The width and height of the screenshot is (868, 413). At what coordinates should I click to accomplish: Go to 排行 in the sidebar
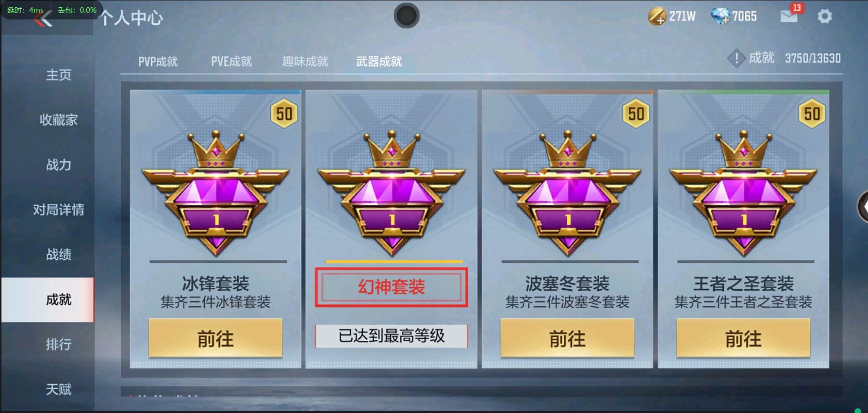(x=59, y=345)
